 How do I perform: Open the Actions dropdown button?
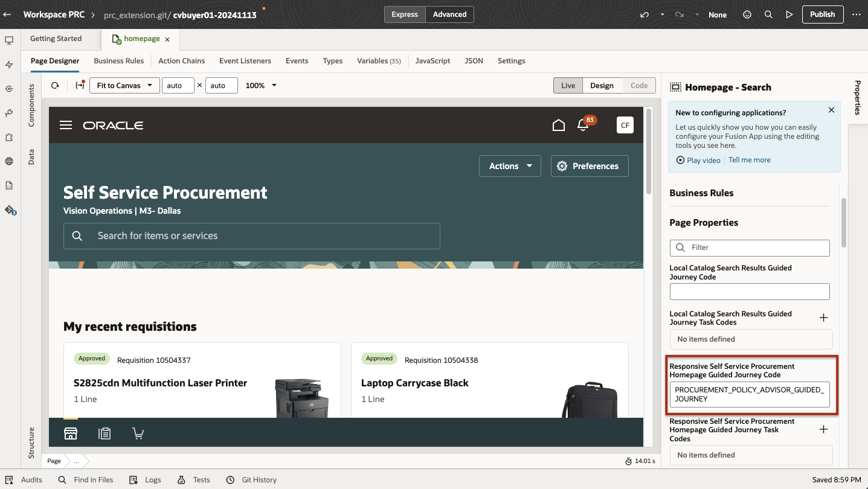click(x=510, y=166)
